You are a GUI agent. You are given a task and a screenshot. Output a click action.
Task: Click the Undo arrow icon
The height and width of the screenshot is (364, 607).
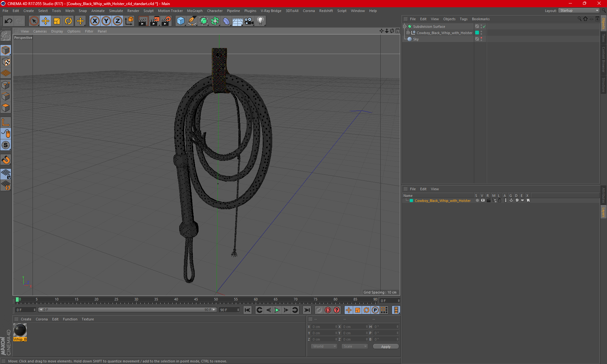[9, 21]
